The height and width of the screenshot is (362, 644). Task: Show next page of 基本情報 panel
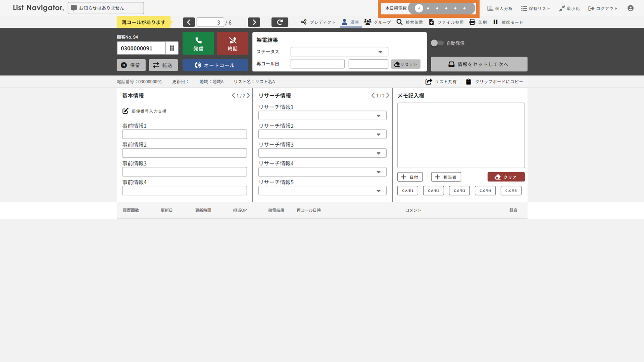(248, 96)
